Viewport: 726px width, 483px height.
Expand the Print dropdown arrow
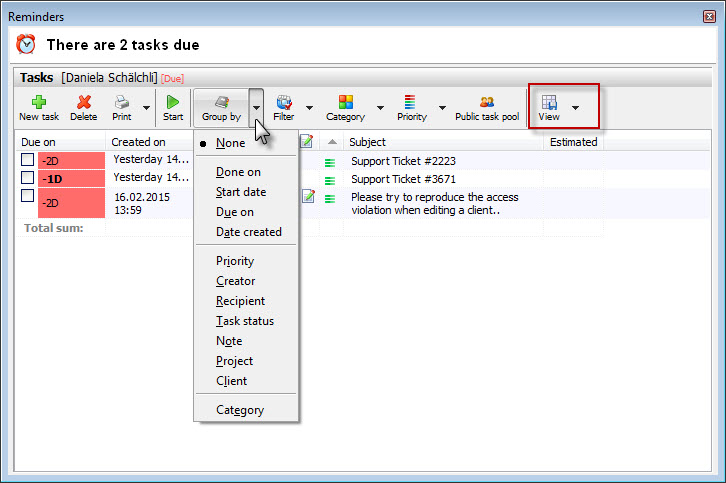coord(146,108)
